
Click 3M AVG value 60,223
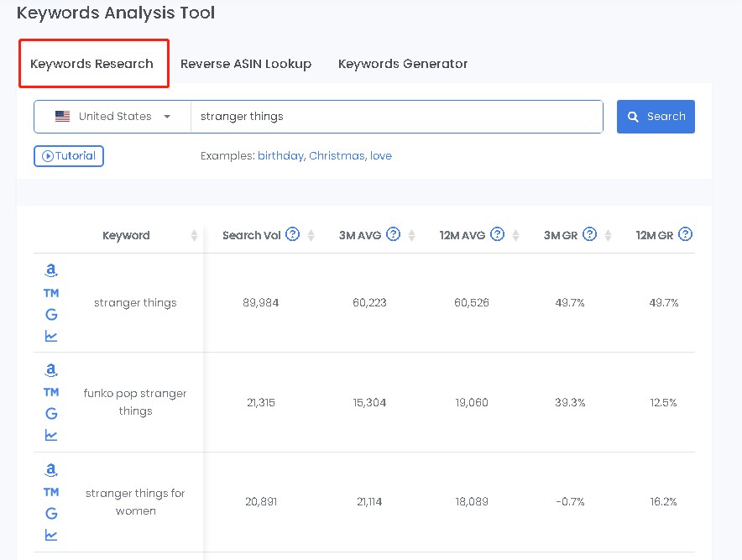[x=369, y=302]
